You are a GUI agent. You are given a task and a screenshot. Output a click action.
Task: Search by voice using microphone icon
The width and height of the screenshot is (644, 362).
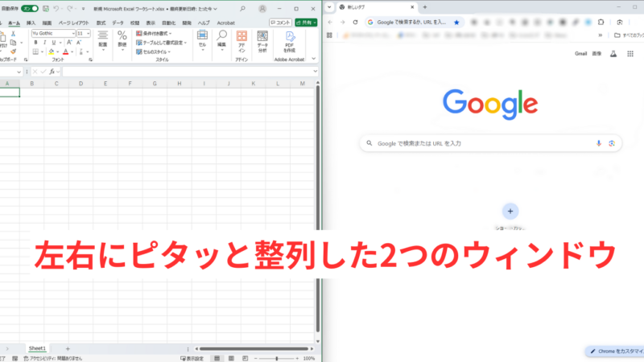(x=598, y=143)
